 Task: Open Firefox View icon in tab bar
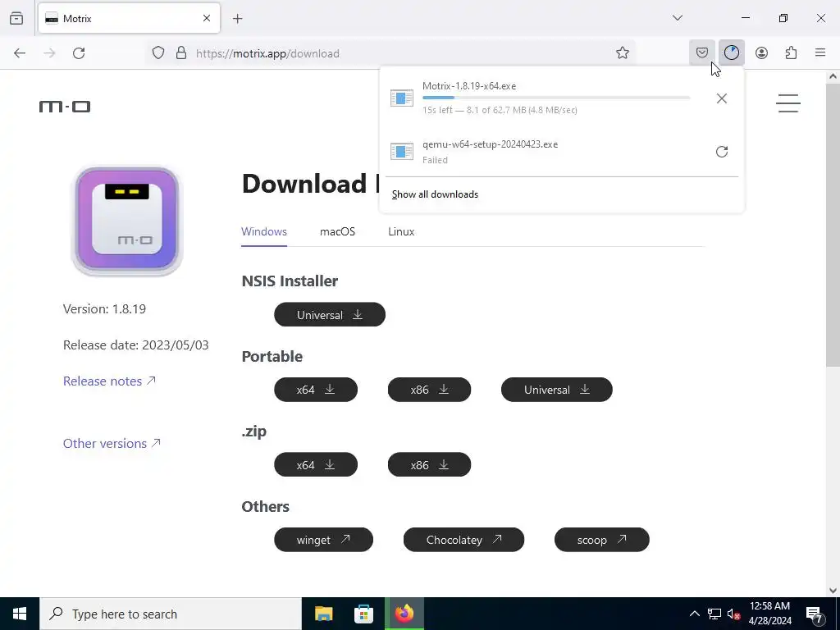coord(16,18)
